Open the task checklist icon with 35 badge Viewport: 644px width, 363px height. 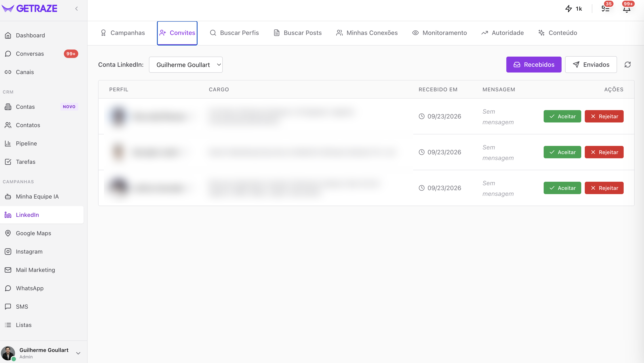[x=605, y=9]
